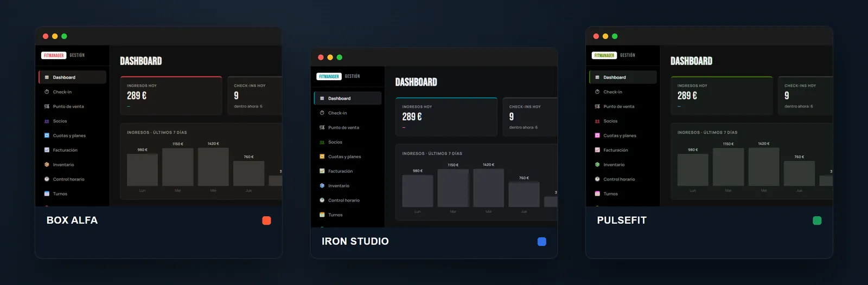Viewport: 868px width, 285px height.
Task: Select Dashboard menu item in Pulsefit sidebar
Action: [623, 77]
